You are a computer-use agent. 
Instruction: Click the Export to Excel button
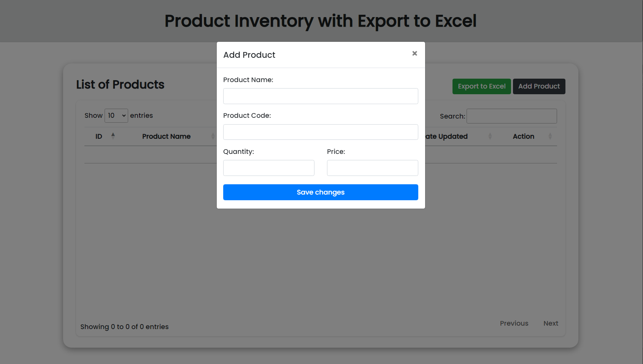pos(481,86)
